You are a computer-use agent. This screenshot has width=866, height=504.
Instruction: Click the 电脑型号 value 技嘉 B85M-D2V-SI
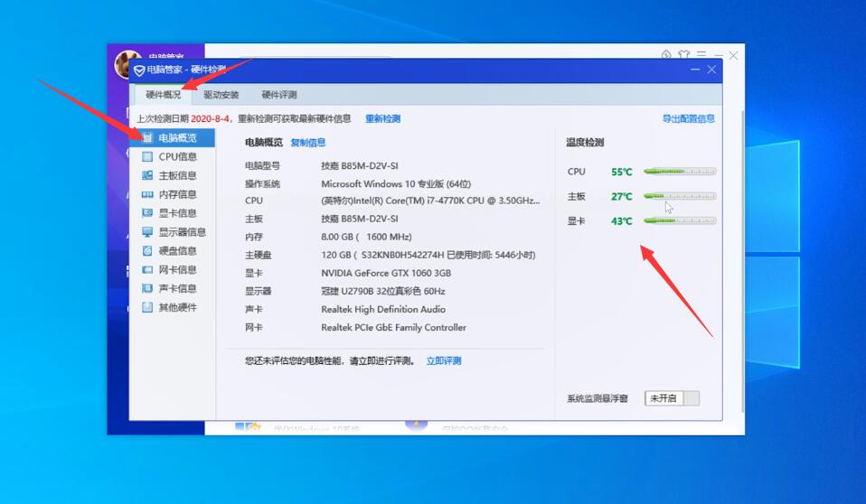360,165
